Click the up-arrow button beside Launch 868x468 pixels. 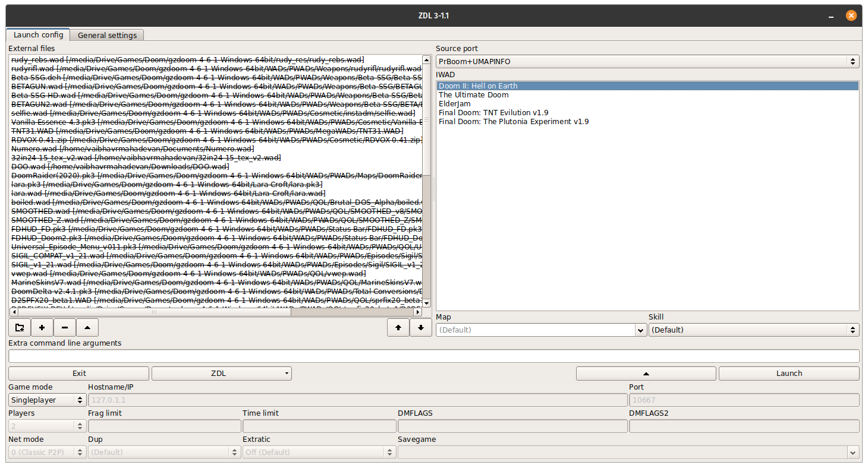click(x=646, y=373)
